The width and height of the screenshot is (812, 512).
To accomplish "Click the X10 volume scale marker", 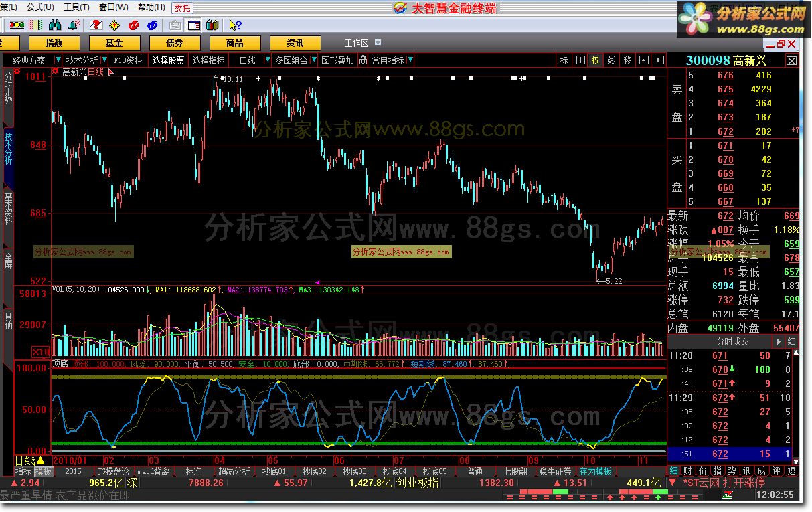I will click(x=40, y=351).
